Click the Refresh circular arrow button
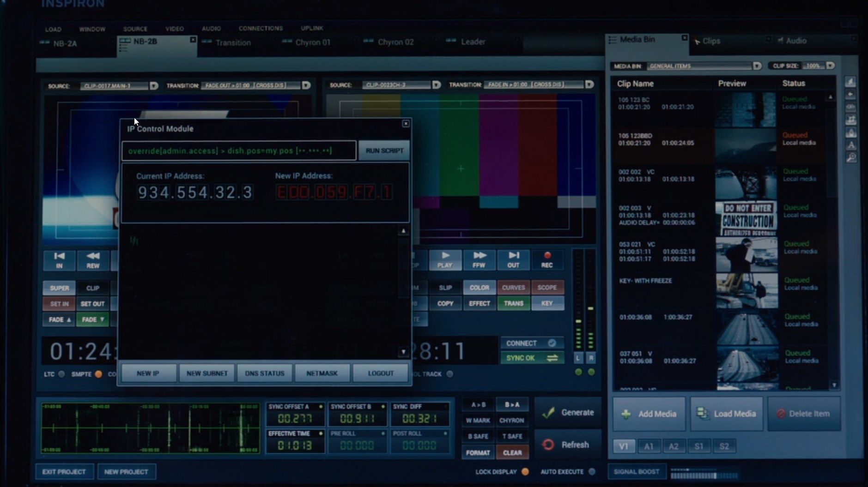The image size is (868, 487). click(x=568, y=445)
